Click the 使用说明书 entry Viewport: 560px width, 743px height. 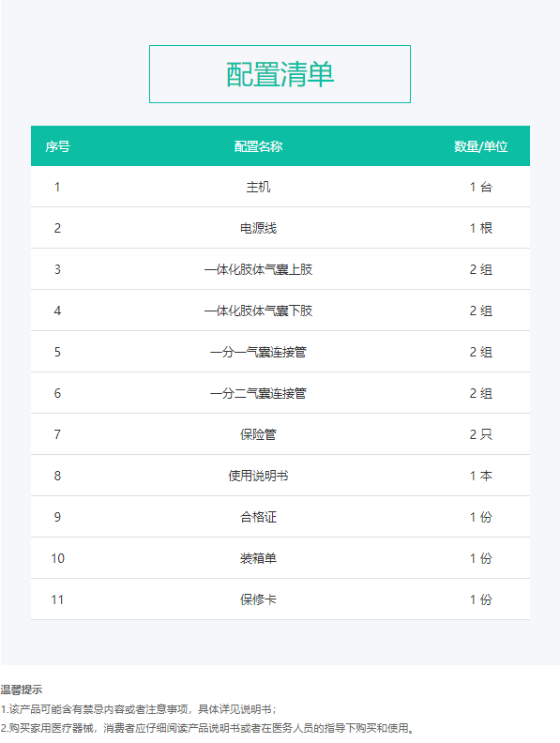click(x=258, y=476)
